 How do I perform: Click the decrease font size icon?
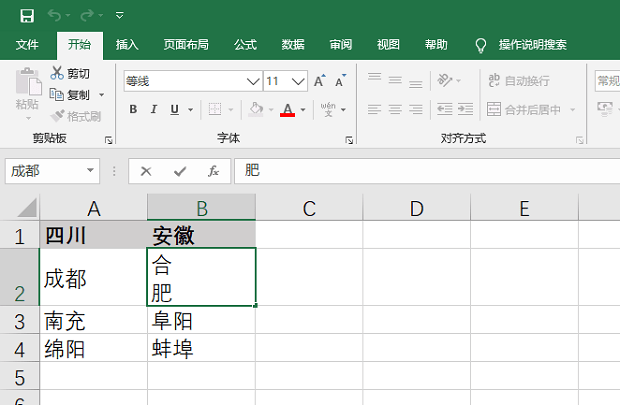click(x=340, y=81)
